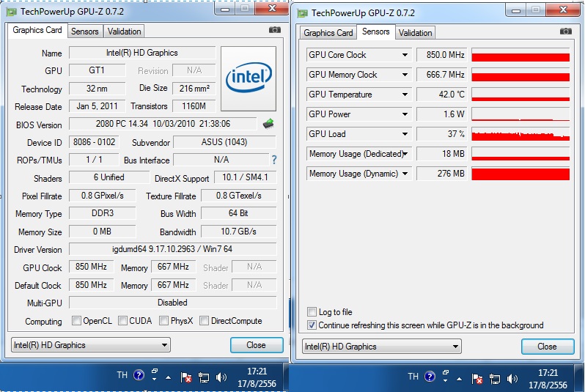Click the Memory Usage (Dynamic) red graph
The width and height of the screenshot is (585, 392).
520,174
